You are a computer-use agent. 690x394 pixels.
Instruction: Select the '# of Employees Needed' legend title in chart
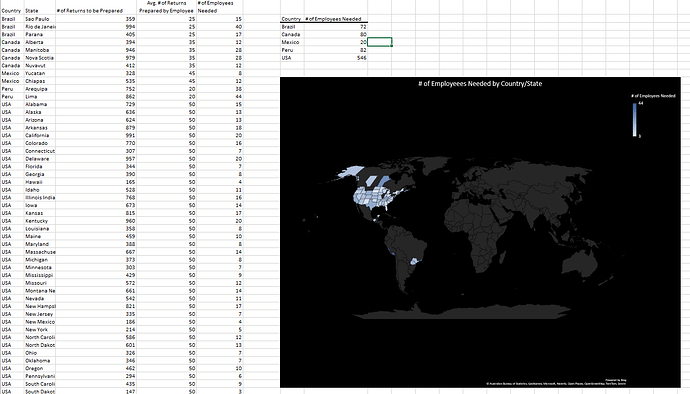pos(653,96)
